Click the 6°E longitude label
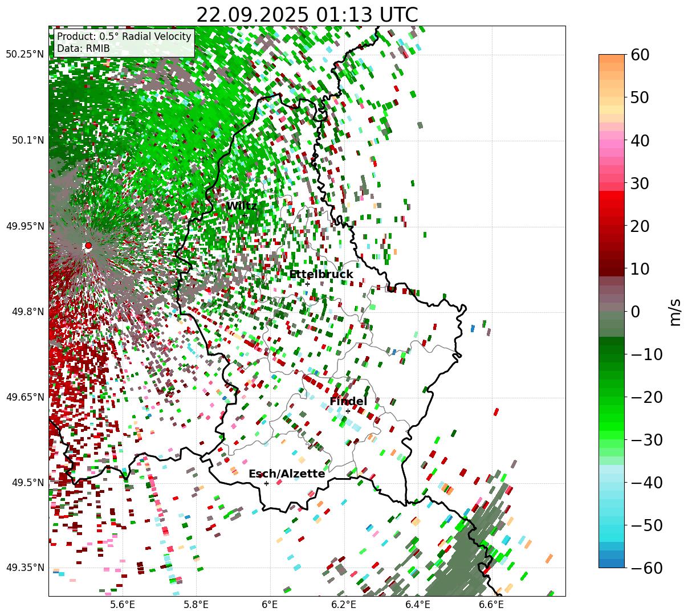This screenshot has height=616, width=688. click(270, 605)
